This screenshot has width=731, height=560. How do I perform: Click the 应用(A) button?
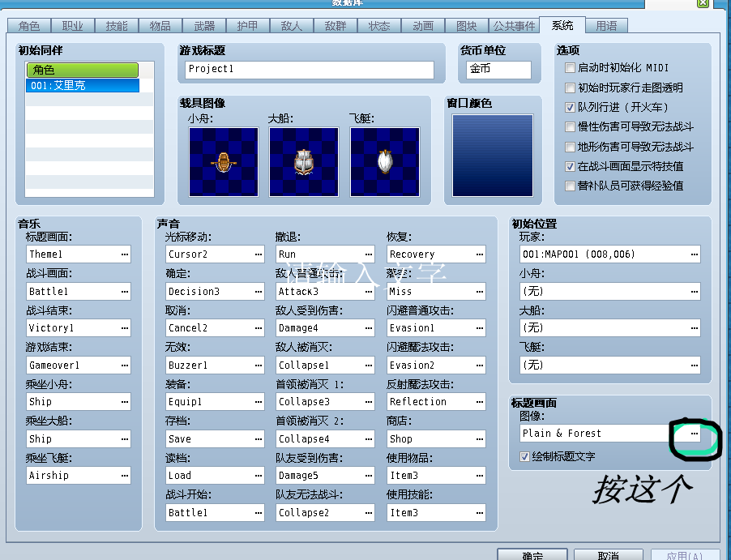click(x=684, y=554)
